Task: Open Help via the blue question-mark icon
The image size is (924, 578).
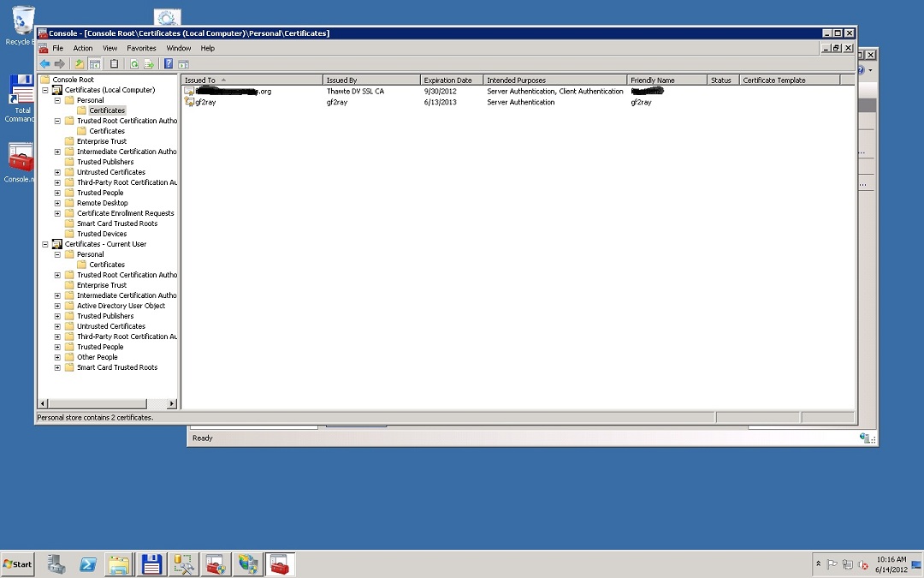Action: tap(169, 64)
